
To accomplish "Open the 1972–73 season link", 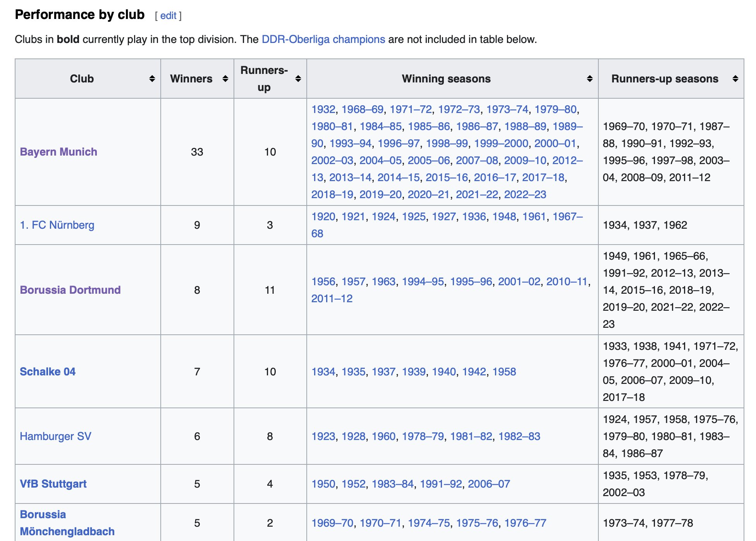I will [x=459, y=109].
